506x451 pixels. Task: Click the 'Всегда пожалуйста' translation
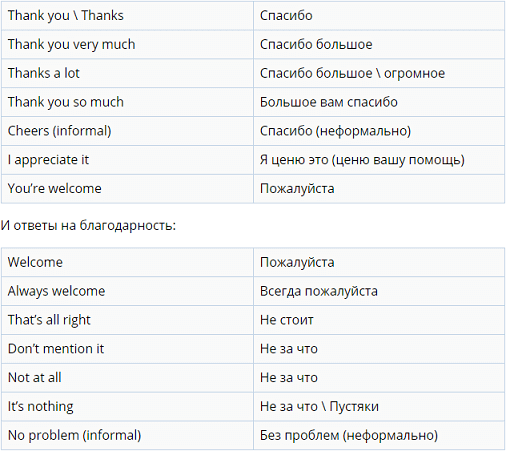pos(319,291)
